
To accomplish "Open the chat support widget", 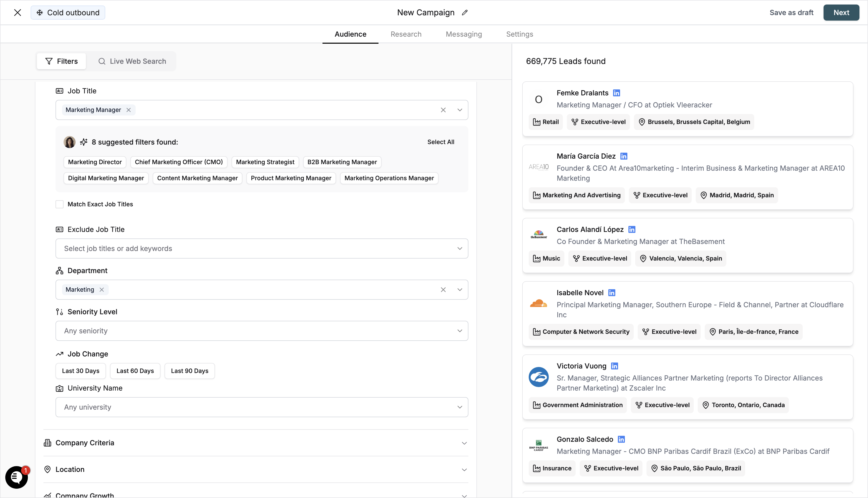I will pos(16,477).
